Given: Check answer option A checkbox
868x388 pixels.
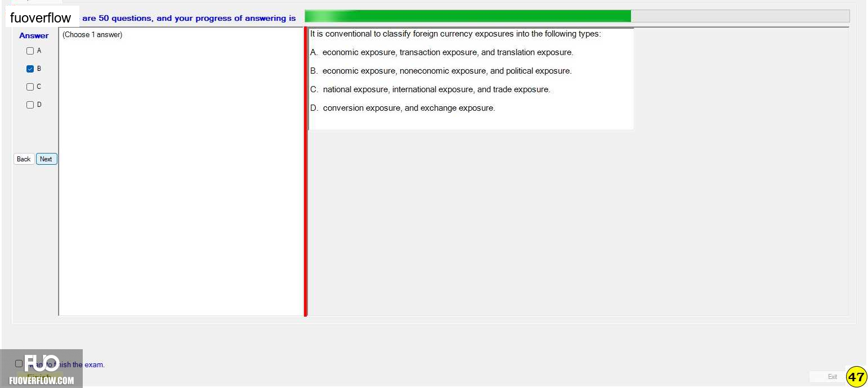Looking at the screenshot, I should [x=30, y=51].
